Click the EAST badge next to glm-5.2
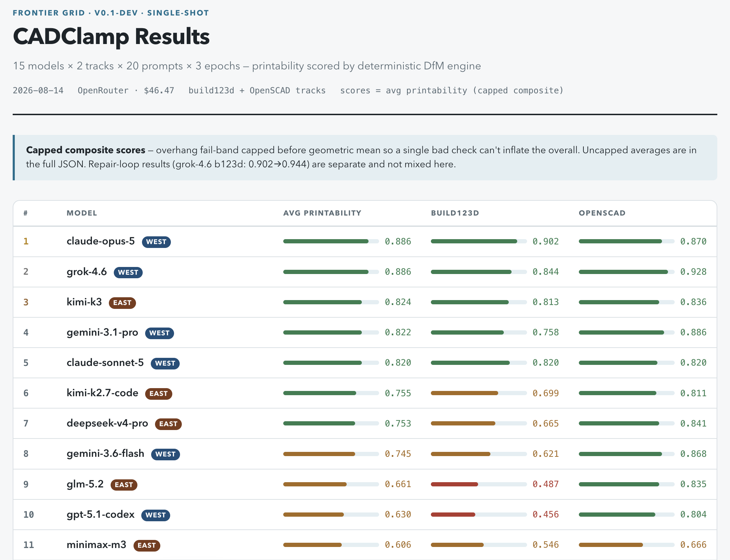730x560 pixels. (x=124, y=485)
